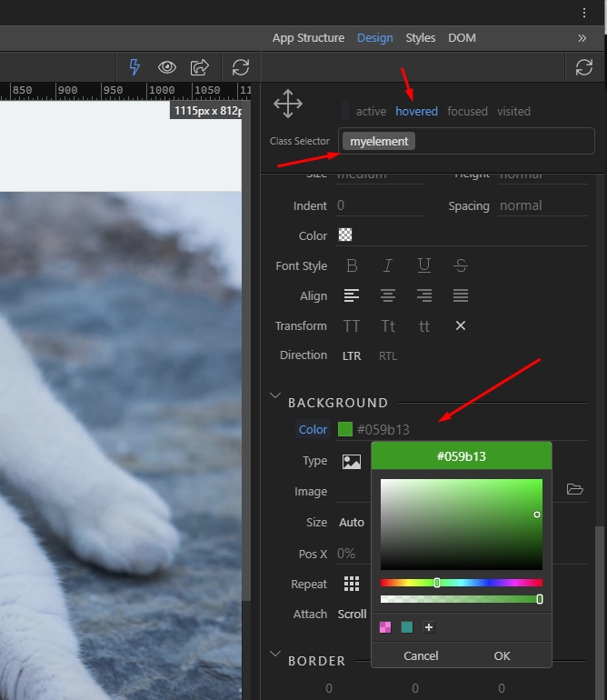Click the color picker hex header
The width and height of the screenshot is (607, 700).
[462, 456]
